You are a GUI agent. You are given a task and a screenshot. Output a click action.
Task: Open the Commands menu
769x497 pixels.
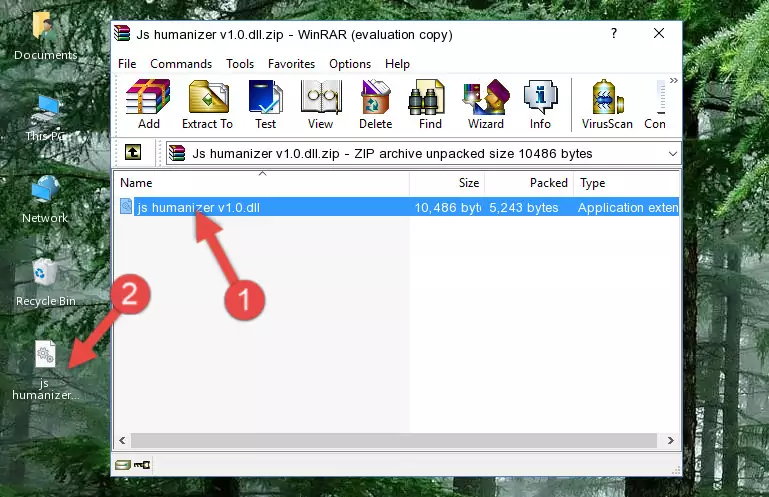181,64
